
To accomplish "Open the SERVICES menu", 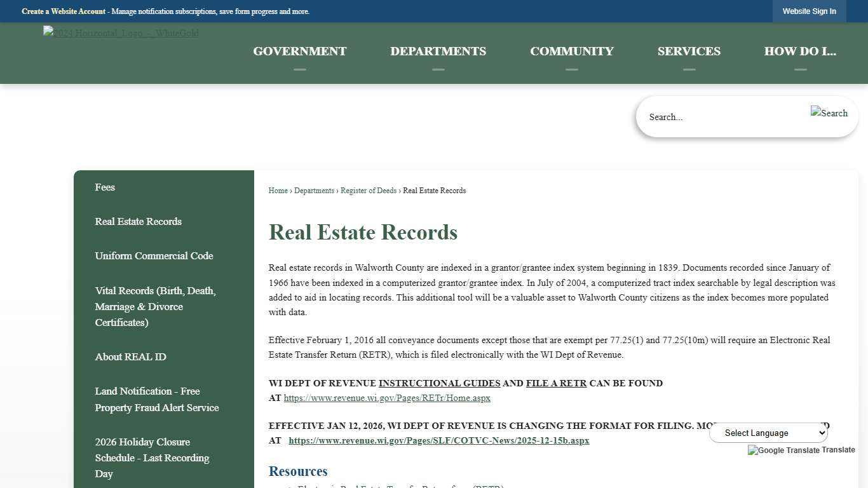I will [689, 51].
